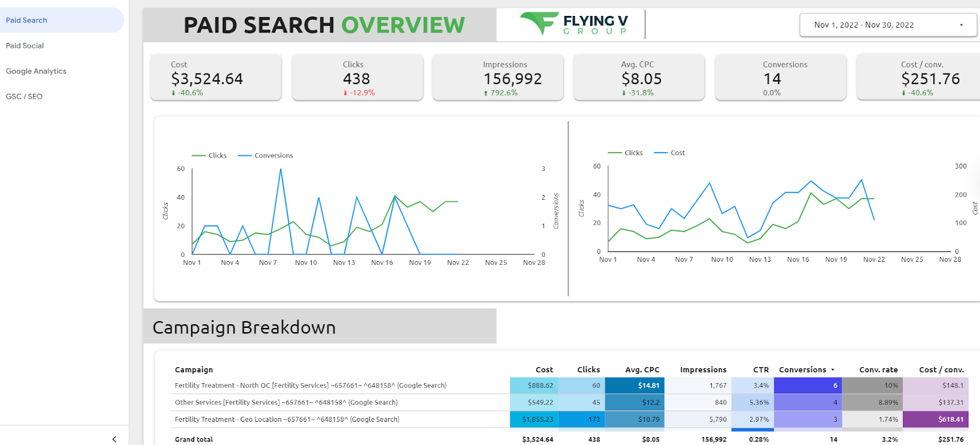Click the Avg. CPC decrease arrow indicator

(624, 93)
